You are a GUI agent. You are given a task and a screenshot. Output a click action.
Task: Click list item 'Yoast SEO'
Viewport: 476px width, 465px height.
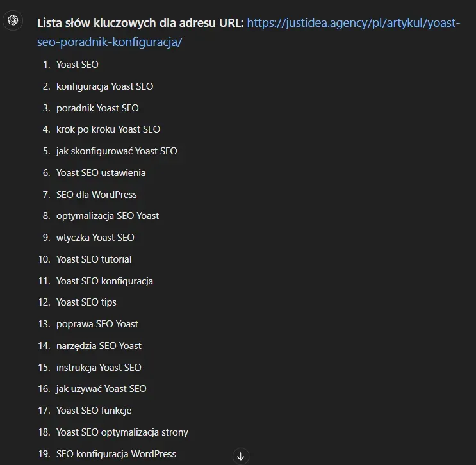click(x=78, y=65)
